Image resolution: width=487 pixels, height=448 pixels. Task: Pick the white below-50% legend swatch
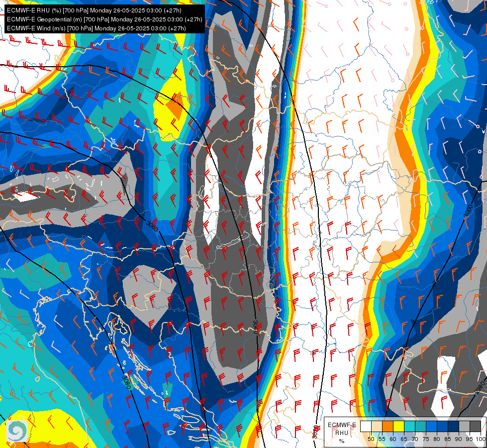pos(366,426)
